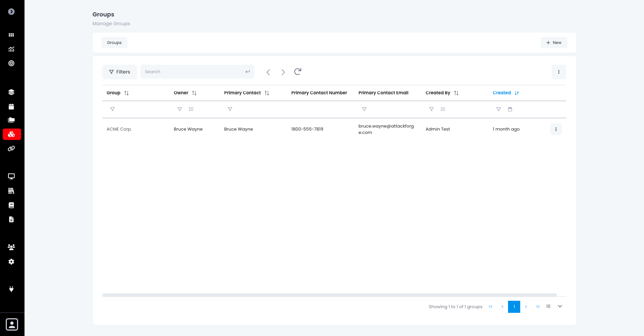Open the table options three-dot menu
Viewport: 644px width, 336px height.
click(x=559, y=72)
